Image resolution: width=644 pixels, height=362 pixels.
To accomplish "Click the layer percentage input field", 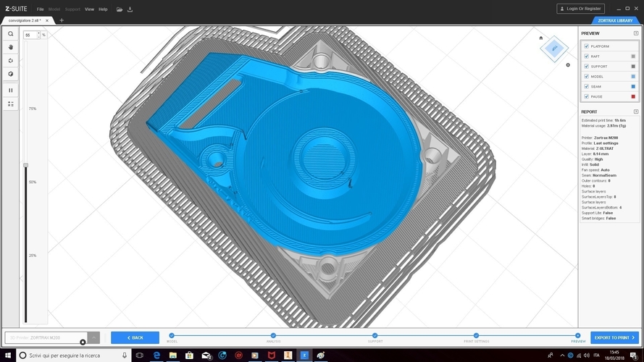I will pos(30,35).
